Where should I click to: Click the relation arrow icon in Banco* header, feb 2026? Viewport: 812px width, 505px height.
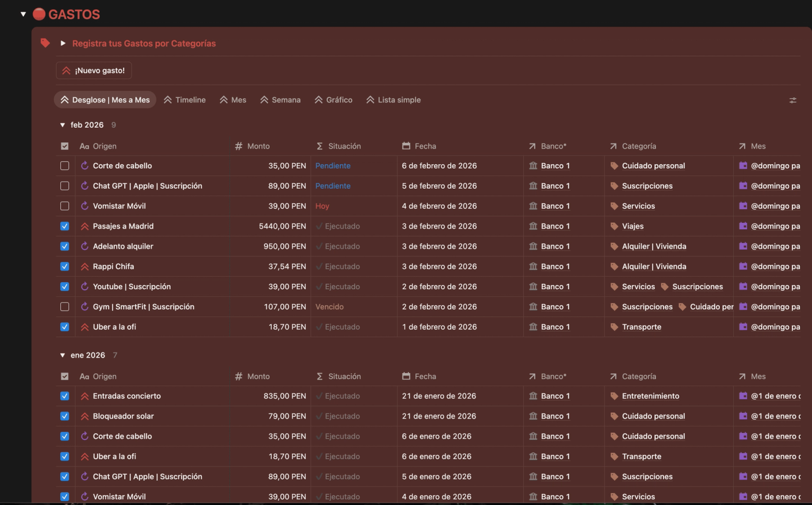[x=532, y=146]
